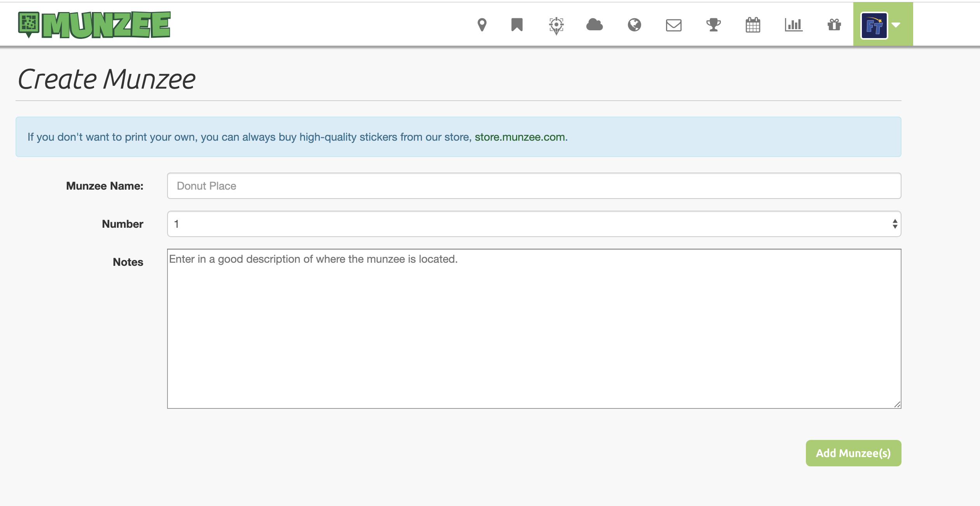This screenshot has height=506, width=980.
Task: Click the cloud icon in navbar
Action: (595, 25)
